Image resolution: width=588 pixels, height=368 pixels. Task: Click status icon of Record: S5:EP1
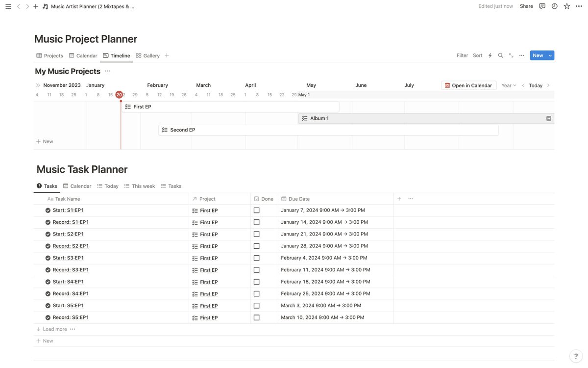click(48, 317)
